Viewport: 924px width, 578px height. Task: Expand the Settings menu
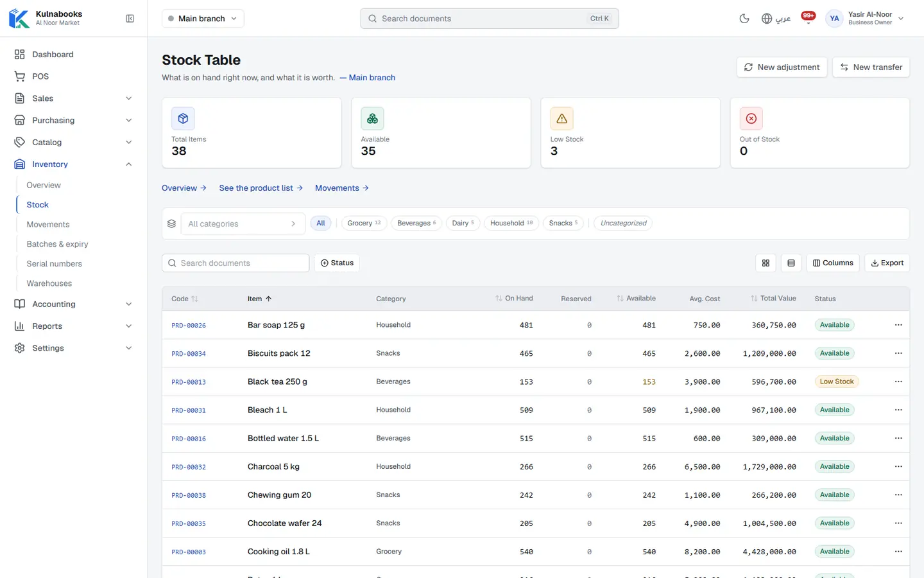(x=73, y=348)
